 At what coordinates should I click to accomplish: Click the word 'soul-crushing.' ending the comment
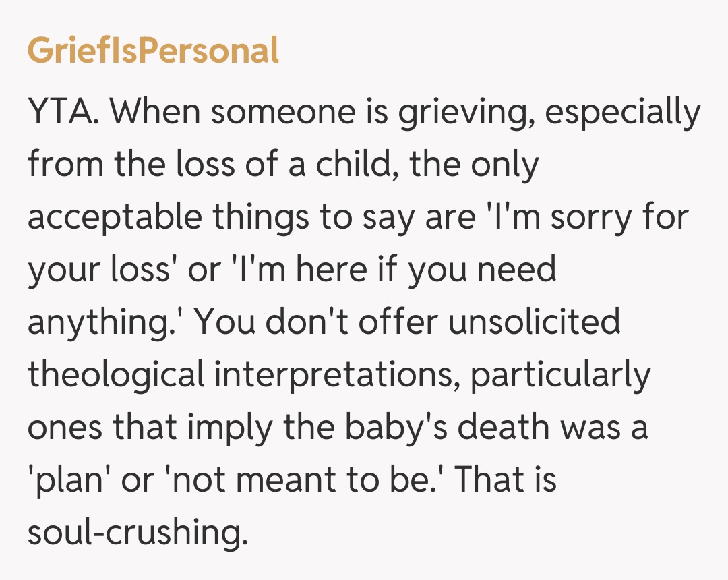point(134,532)
